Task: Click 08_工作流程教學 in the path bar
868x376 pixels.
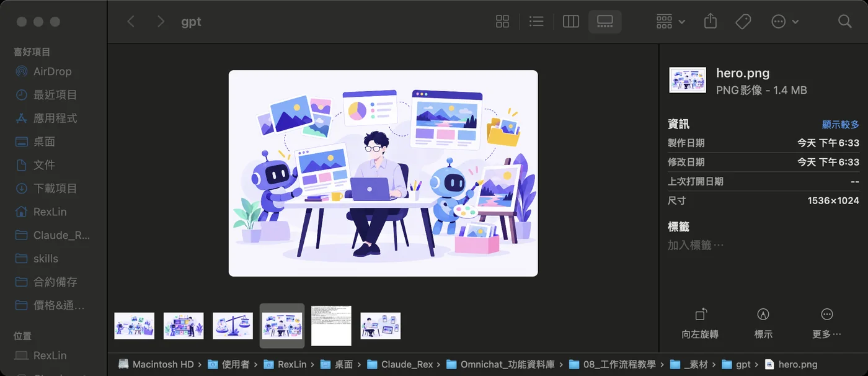Action: pyautogui.click(x=612, y=364)
